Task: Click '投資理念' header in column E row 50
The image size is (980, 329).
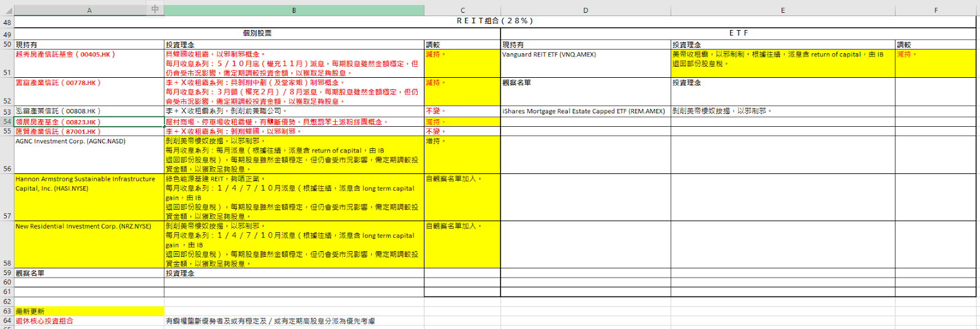Action: tap(783, 45)
